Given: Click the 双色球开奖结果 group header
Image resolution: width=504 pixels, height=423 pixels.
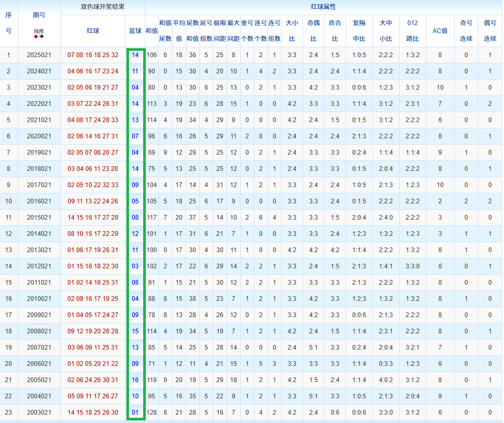Looking at the screenshot, I should click(x=102, y=7).
